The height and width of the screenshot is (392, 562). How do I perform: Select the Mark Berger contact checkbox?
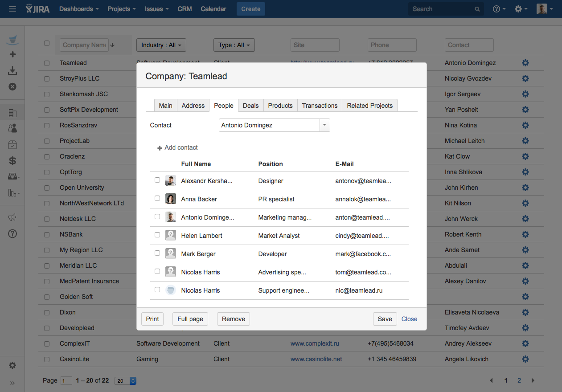pos(157,253)
